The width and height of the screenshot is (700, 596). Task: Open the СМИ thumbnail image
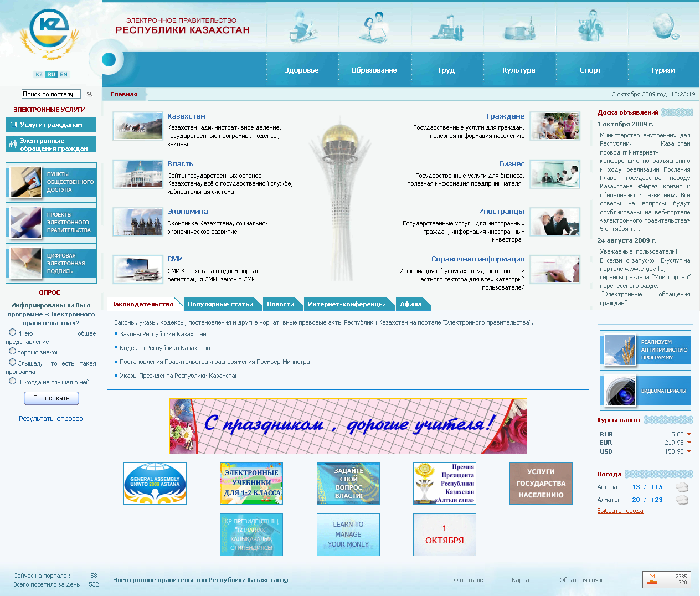[x=138, y=269]
